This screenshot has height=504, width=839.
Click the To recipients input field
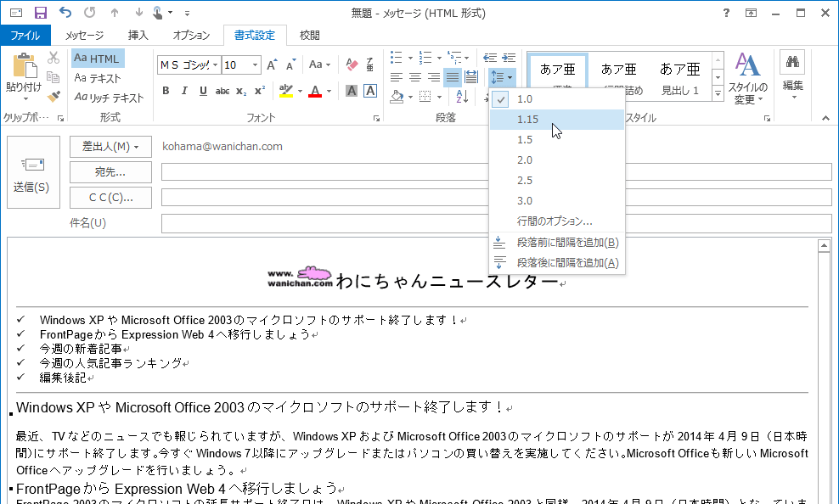(497, 172)
